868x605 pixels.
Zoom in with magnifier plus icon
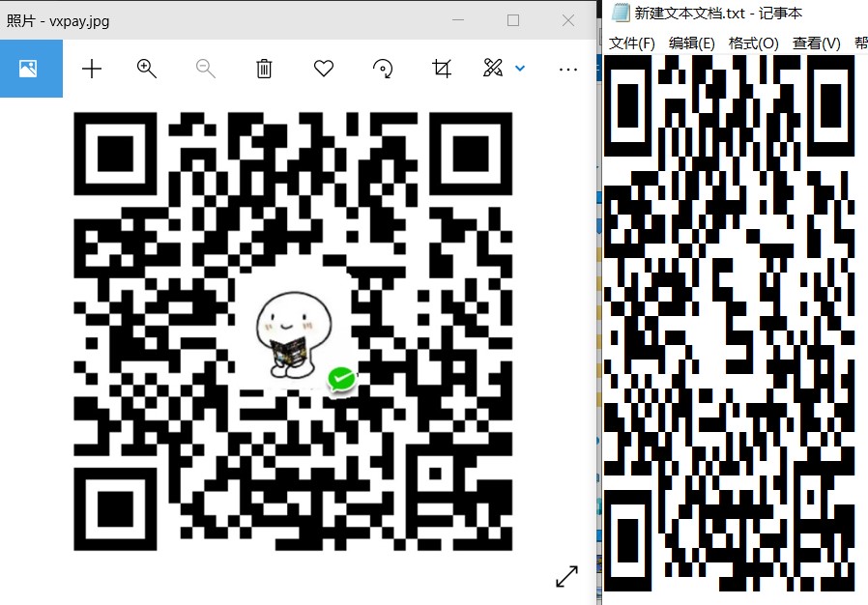(147, 69)
